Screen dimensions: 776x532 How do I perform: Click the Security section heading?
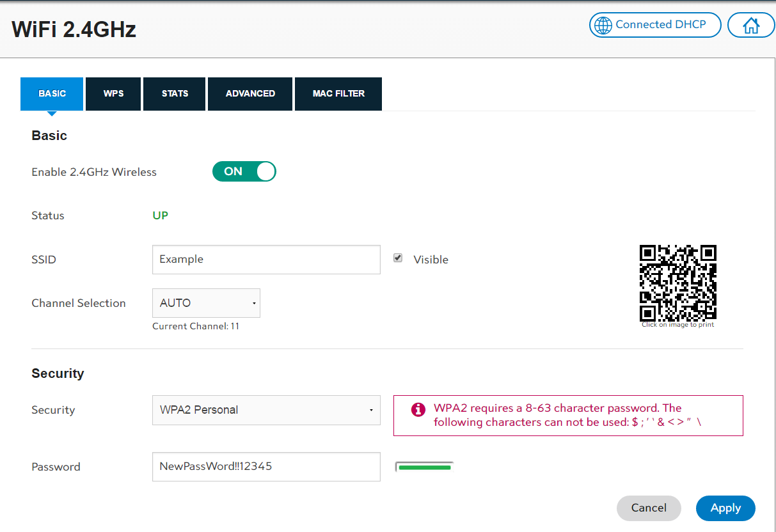pos(58,373)
